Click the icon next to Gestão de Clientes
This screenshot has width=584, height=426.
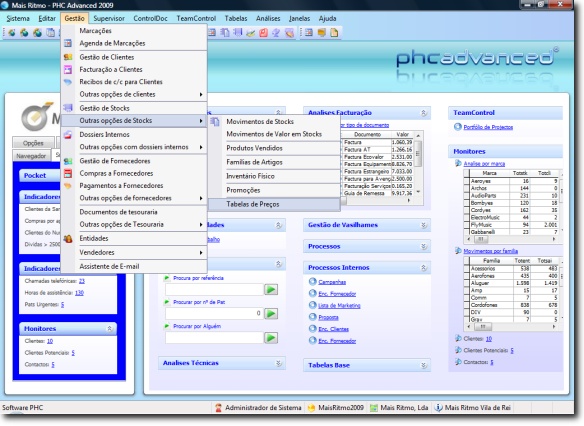pyautogui.click(x=68, y=57)
